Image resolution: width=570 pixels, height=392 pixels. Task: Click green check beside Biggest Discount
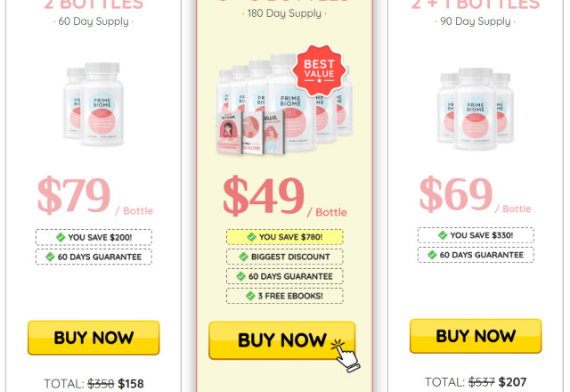point(243,257)
